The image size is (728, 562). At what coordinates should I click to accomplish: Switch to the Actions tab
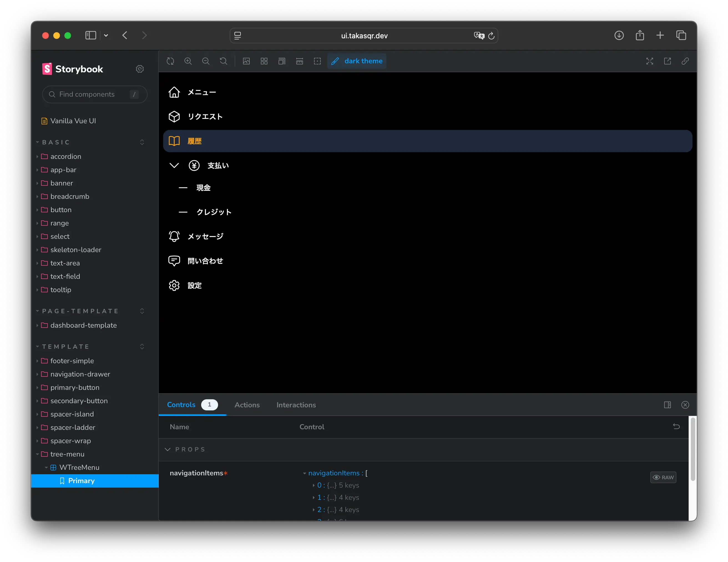coord(247,405)
